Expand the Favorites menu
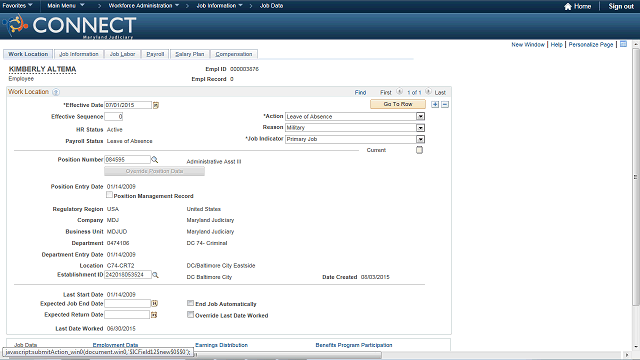Image resolution: width=640 pixels, height=360 pixels. click(18, 6)
